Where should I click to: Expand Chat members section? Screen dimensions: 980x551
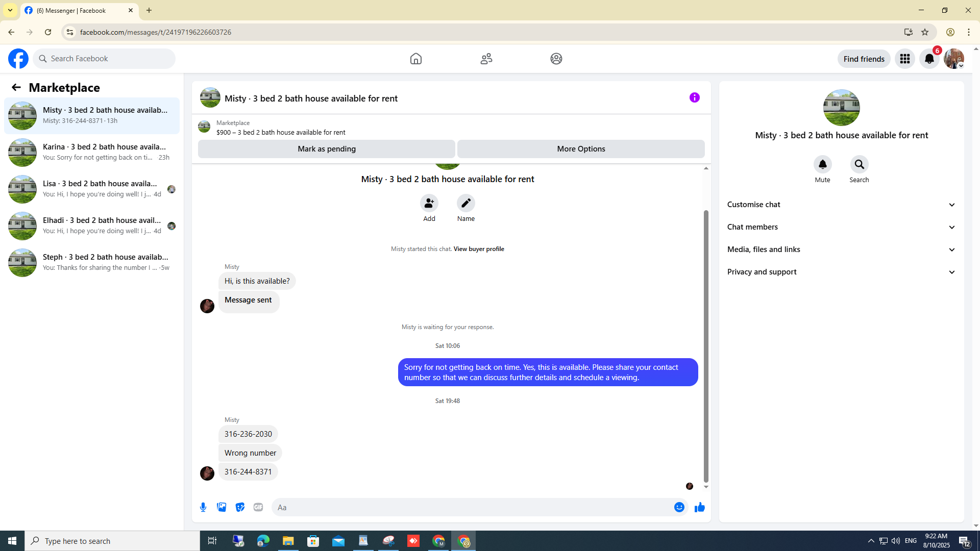click(841, 227)
